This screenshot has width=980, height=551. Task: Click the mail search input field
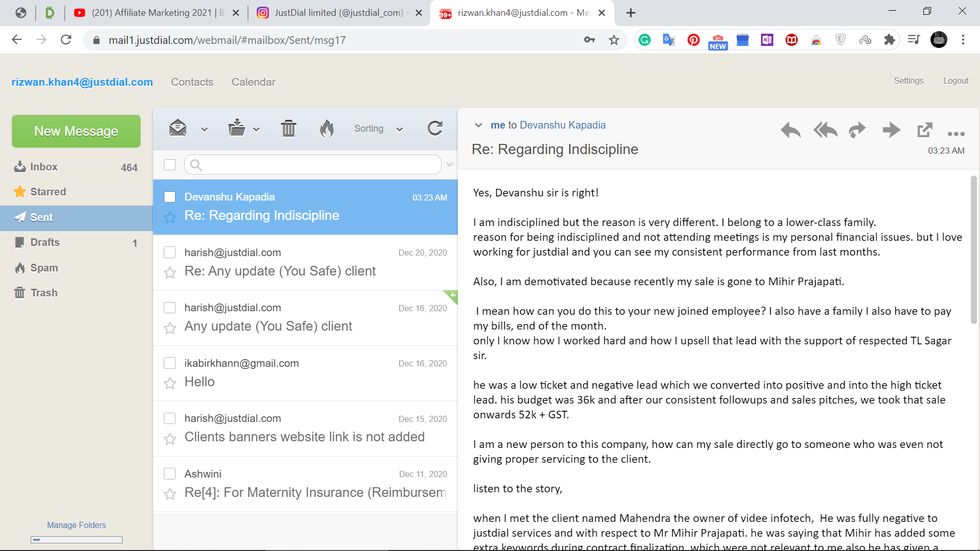click(x=316, y=165)
